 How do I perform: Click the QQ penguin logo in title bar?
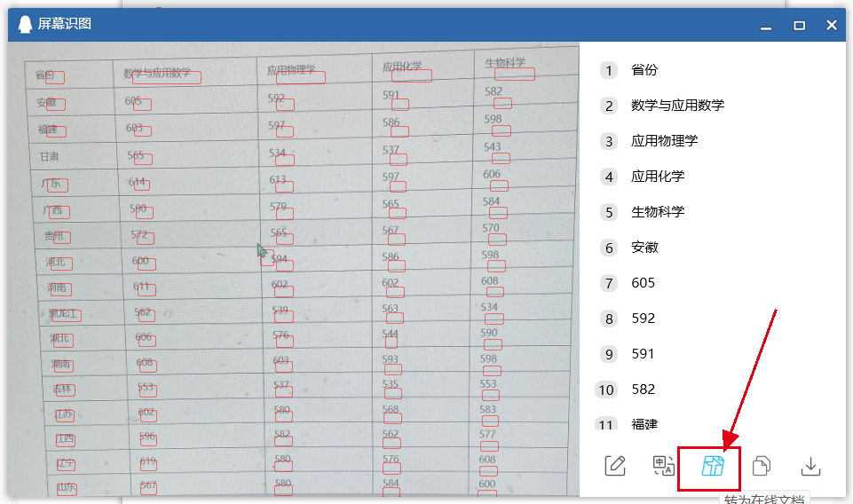[25, 24]
